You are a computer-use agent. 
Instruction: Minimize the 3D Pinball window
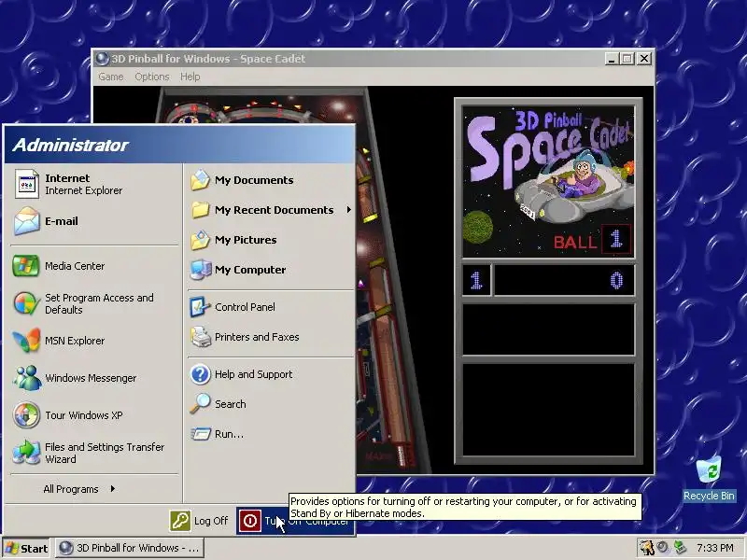612,59
